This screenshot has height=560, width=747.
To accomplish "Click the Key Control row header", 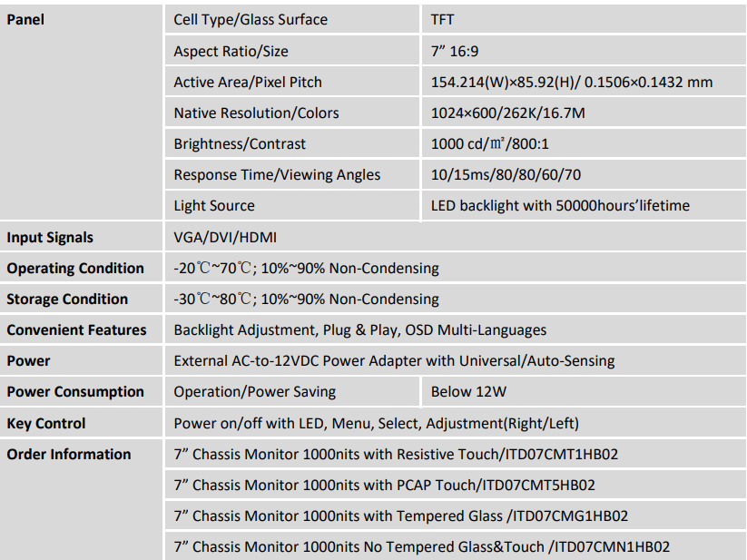I will [46, 423].
